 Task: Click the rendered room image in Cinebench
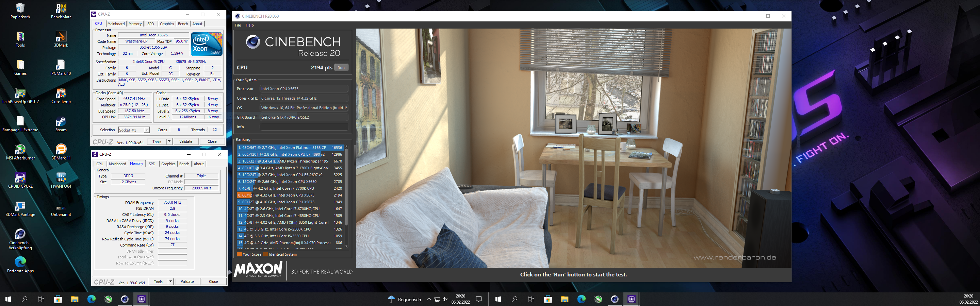click(x=573, y=148)
